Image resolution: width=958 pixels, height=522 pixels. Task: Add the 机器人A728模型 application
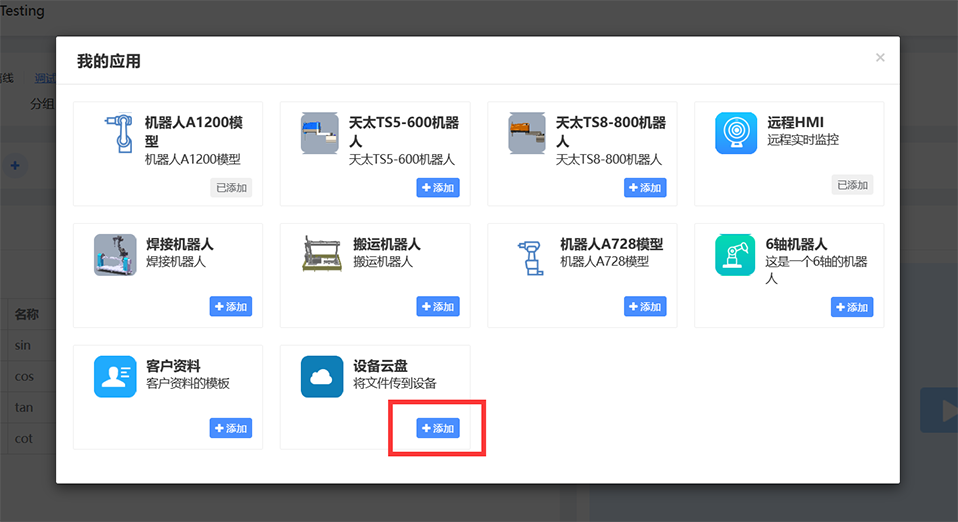pyautogui.click(x=645, y=307)
